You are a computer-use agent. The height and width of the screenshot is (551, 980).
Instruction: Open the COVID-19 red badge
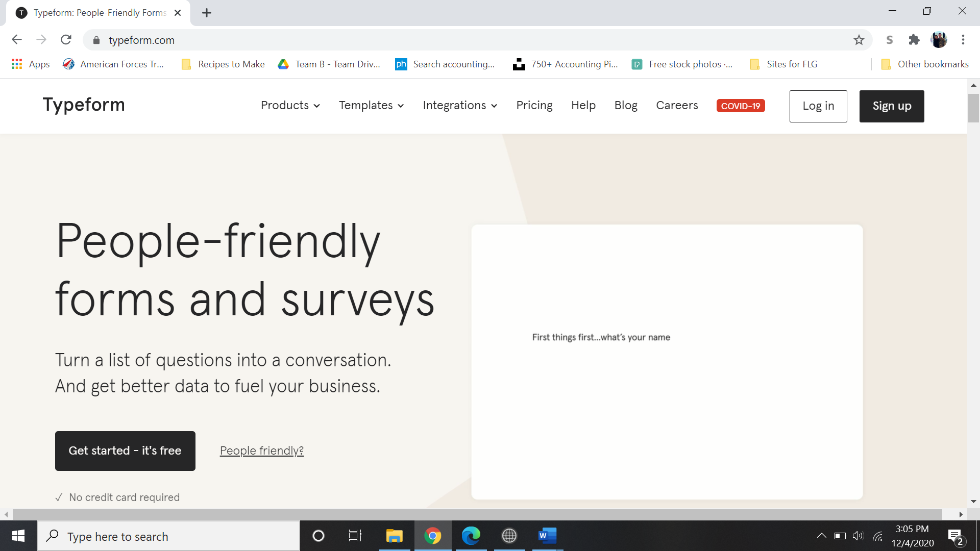[x=740, y=106]
